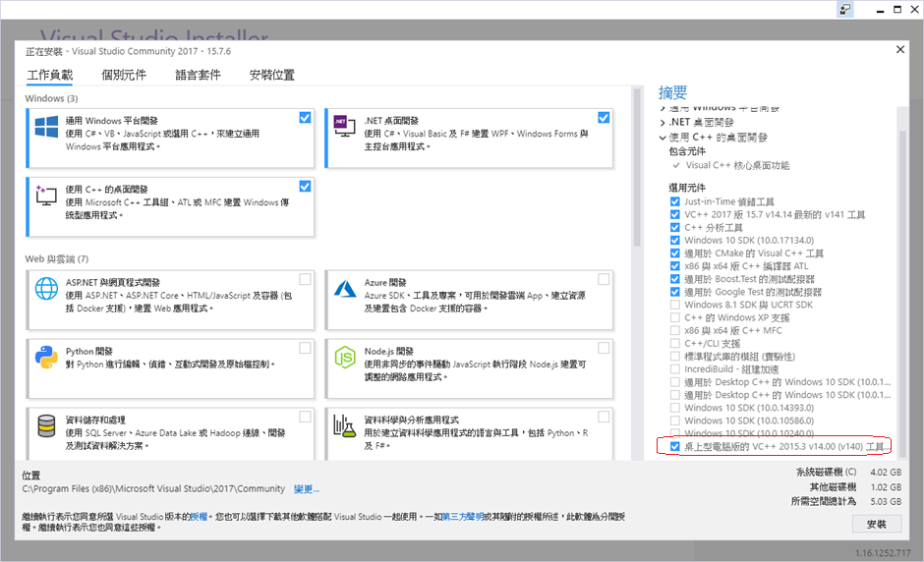Switch to the Installation locations tab
Viewport: 924px width, 562px height.
pyautogui.click(x=271, y=75)
